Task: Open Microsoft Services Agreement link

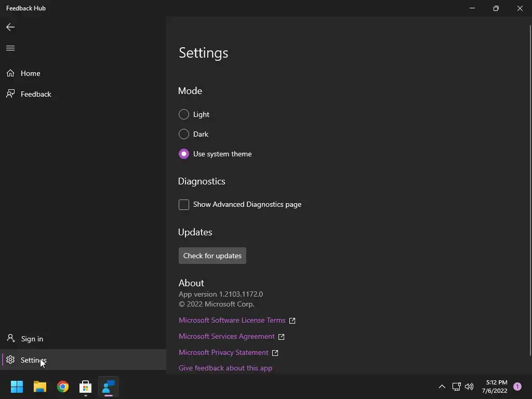Action: point(227,336)
